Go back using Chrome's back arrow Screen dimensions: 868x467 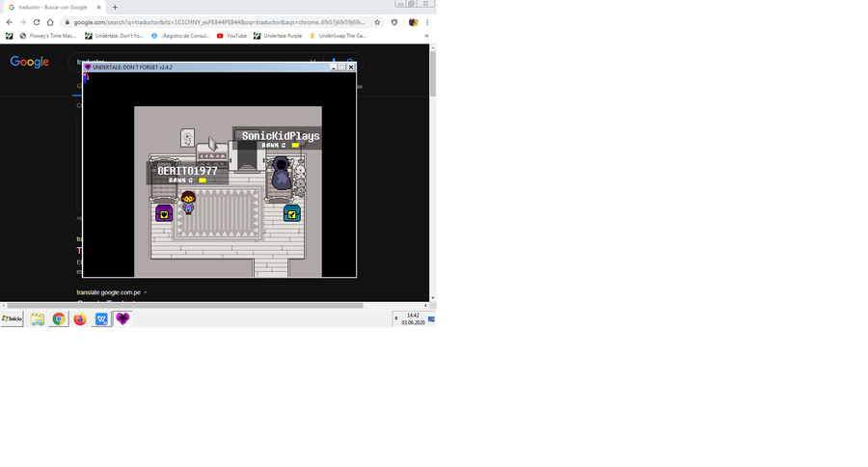(x=9, y=22)
